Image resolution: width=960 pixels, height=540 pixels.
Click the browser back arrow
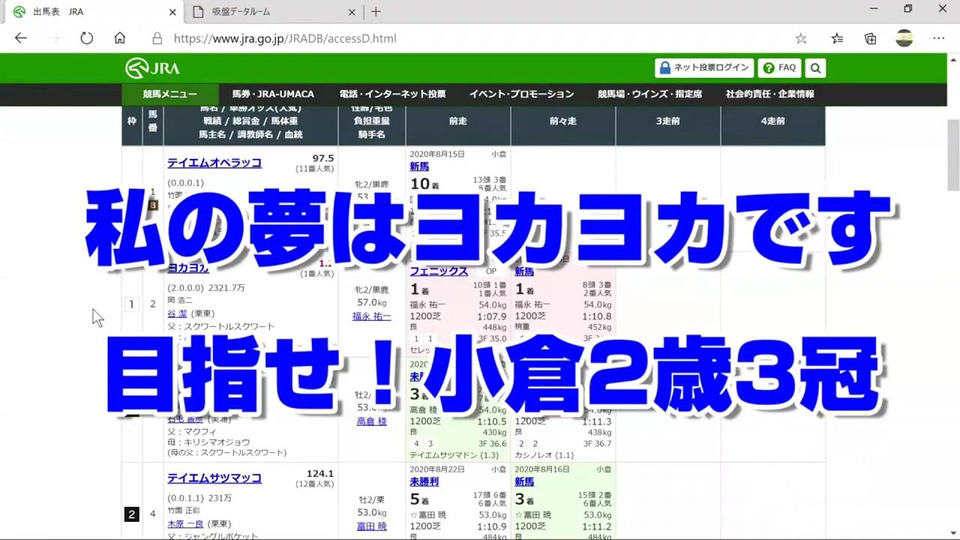click(21, 38)
